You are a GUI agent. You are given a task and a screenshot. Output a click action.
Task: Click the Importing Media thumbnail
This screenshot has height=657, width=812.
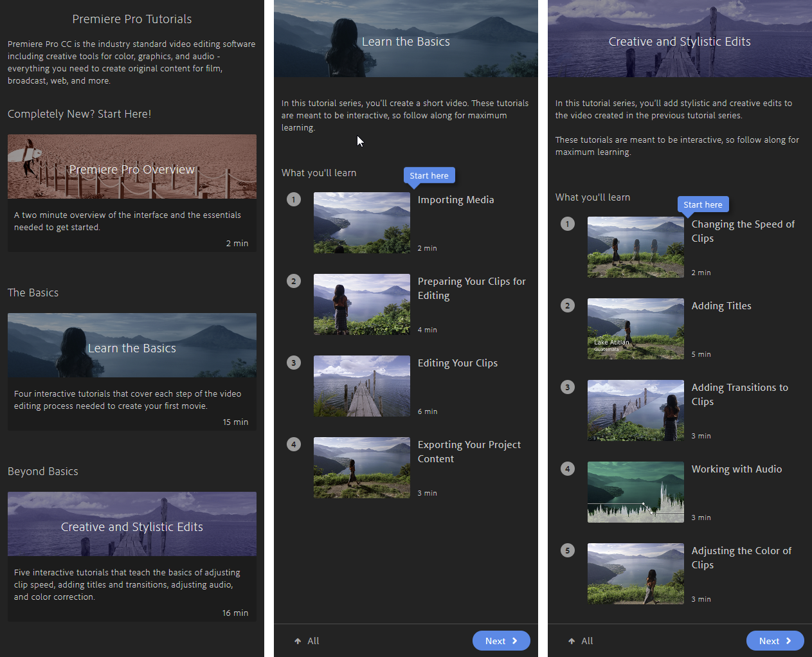tap(362, 222)
